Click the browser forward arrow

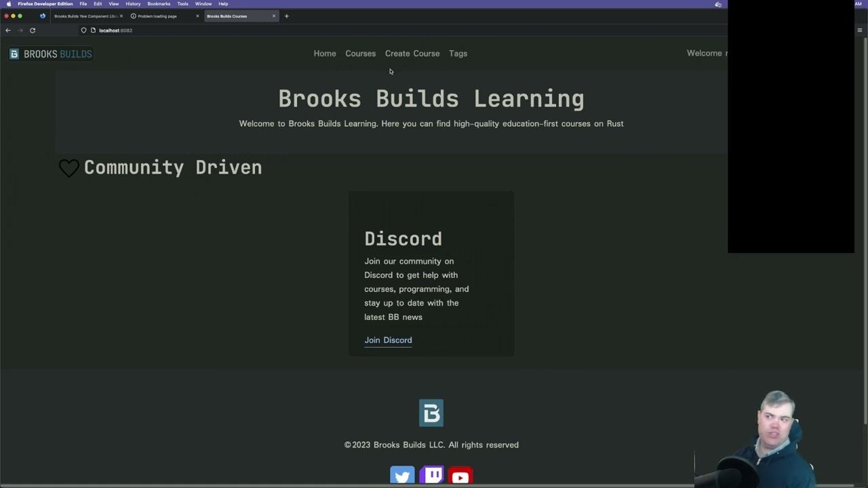pyautogui.click(x=20, y=30)
